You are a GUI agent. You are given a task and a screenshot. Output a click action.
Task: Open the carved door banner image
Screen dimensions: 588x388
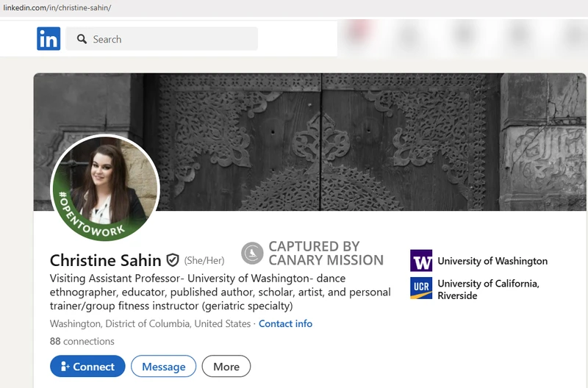(x=309, y=142)
